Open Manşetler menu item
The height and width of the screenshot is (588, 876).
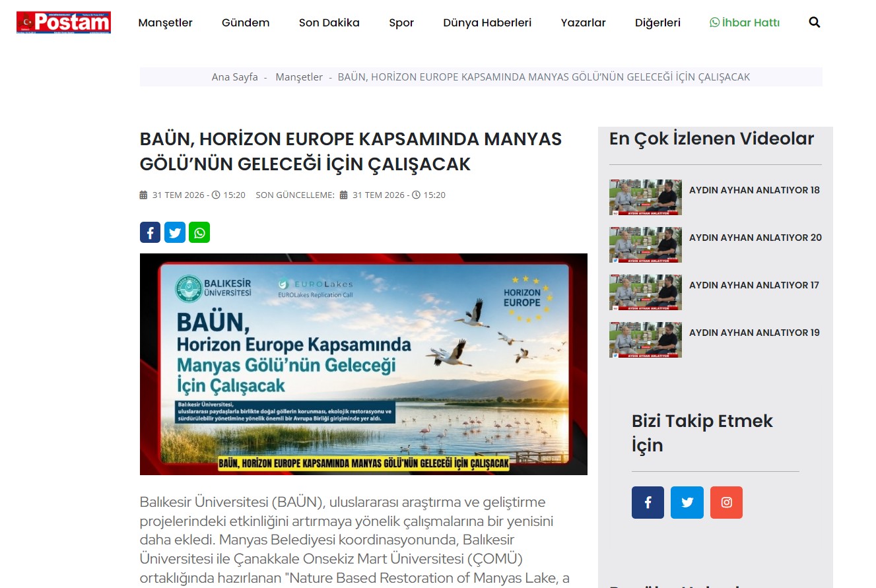165,22
